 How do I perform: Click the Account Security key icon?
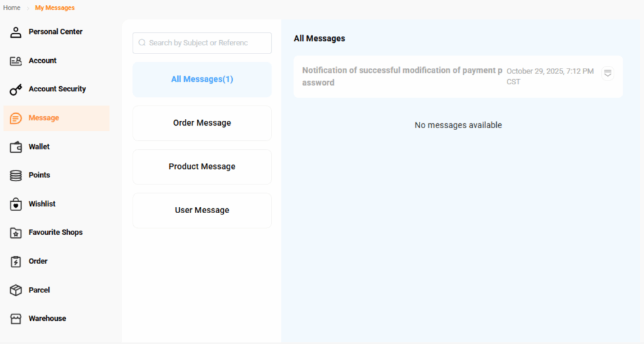coord(16,90)
